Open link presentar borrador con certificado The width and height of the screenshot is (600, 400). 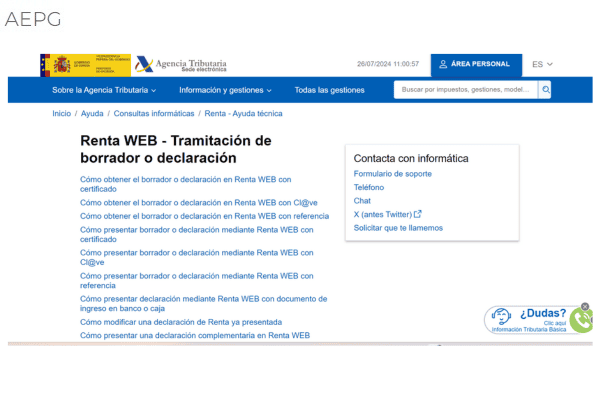click(x=197, y=234)
